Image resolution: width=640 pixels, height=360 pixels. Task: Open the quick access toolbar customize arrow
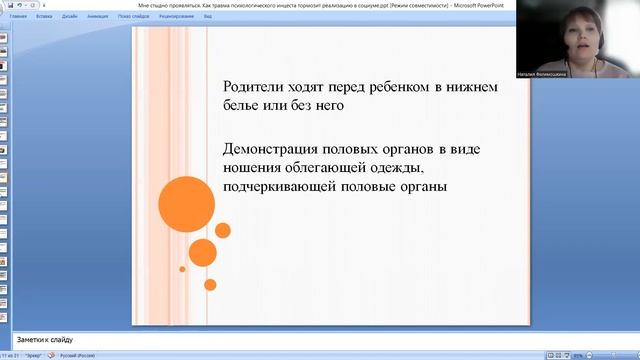coord(44,5)
